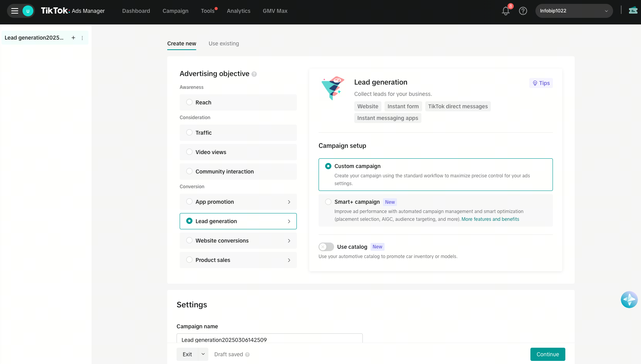
Task: Select the Video views objective
Action: click(x=238, y=152)
